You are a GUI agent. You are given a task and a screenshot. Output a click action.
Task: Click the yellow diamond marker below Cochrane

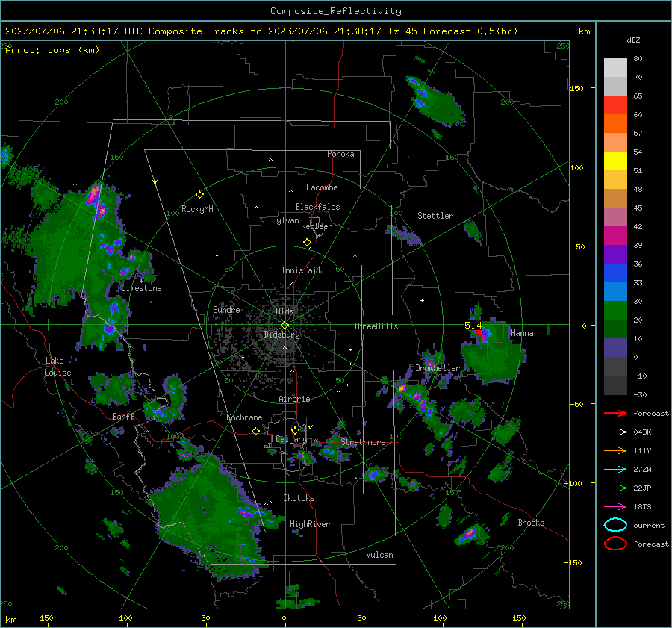point(256,432)
